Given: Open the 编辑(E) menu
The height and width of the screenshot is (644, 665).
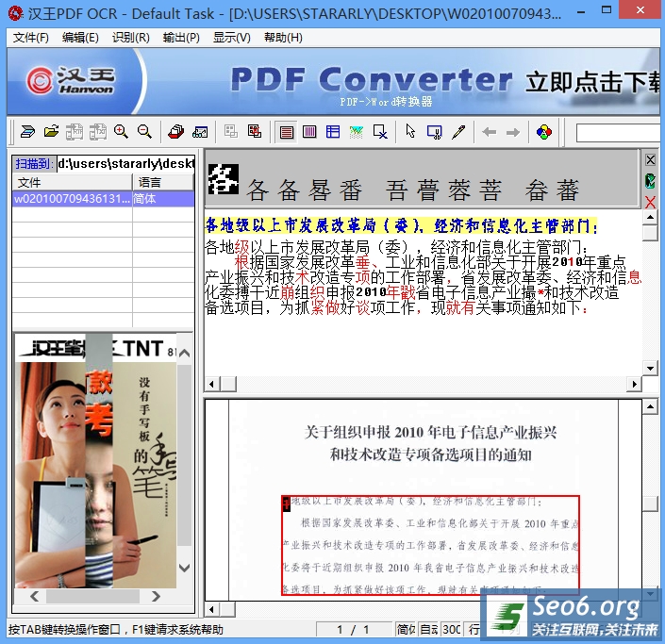Looking at the screenshot, I should click(x=80, y=38).
